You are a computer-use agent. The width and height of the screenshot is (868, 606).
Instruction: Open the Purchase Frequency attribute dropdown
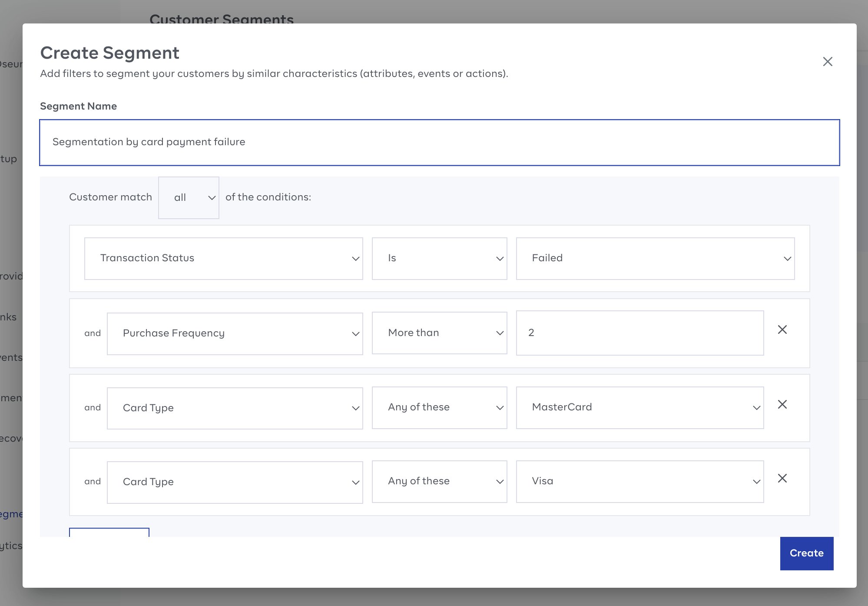pyautogui.click(x=235, y=333)
